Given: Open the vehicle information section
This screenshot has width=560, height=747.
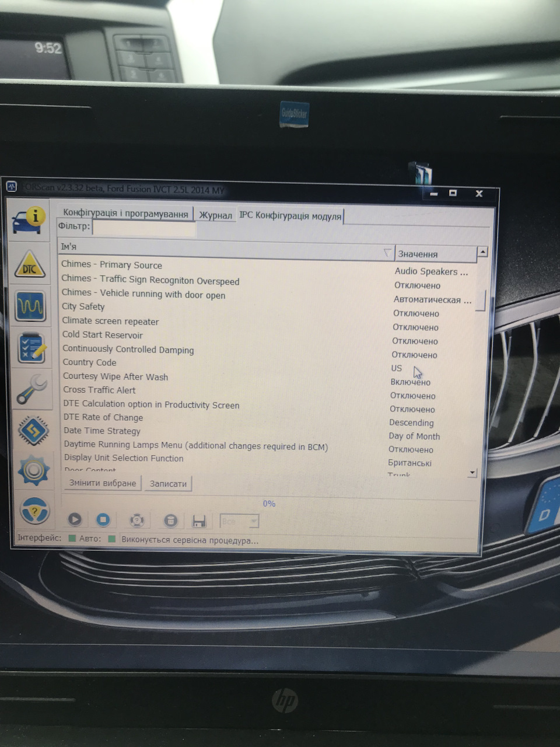Looking at the screenshot, I should 29,221.
